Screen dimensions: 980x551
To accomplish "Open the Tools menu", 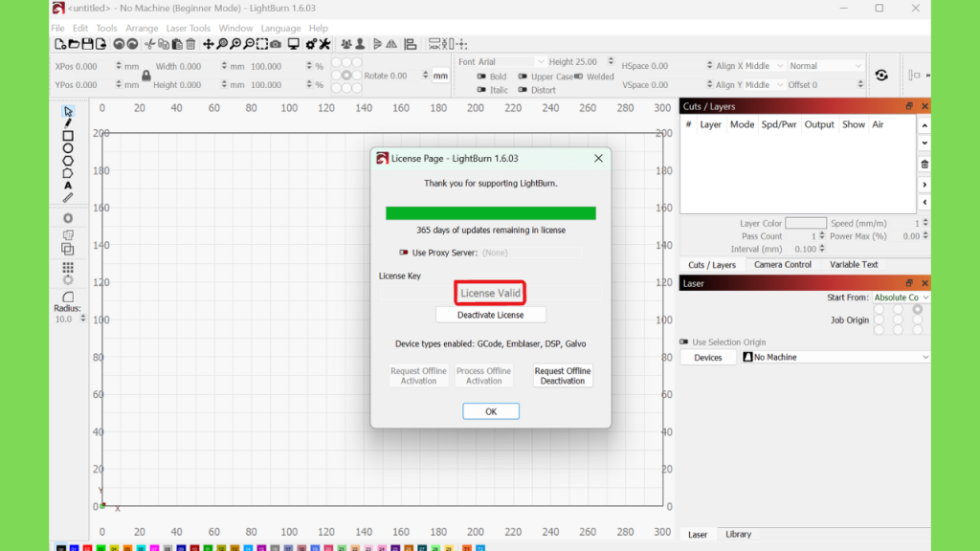I will pos(106,28).
